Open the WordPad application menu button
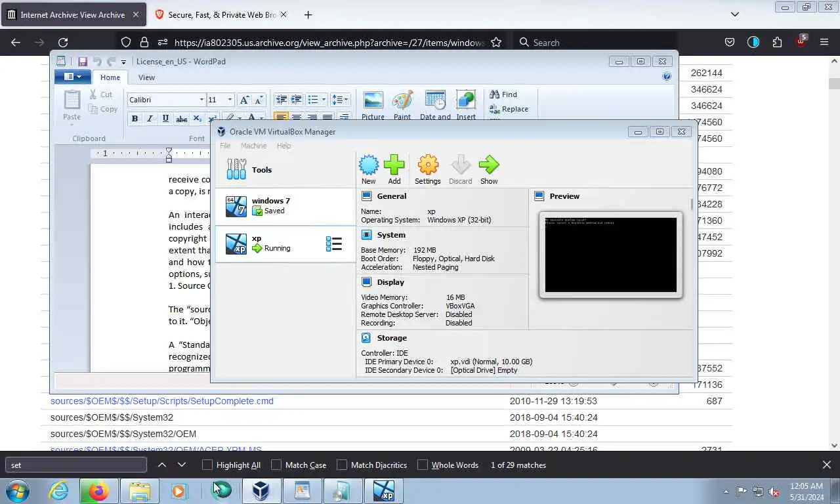Image resolution: width=840 pixels, height=504 pixels. (x=73, y=77)
